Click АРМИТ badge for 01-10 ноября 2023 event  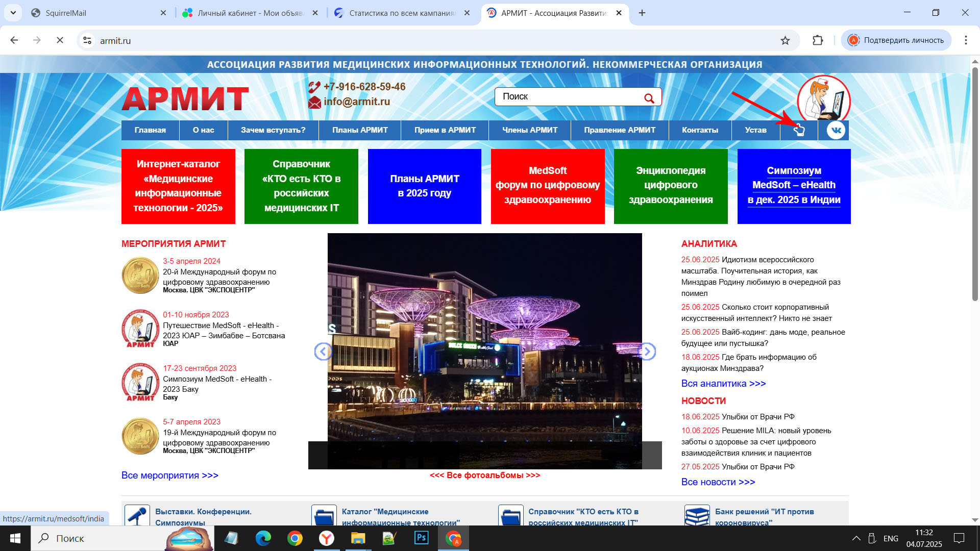(x=140, y=329)
